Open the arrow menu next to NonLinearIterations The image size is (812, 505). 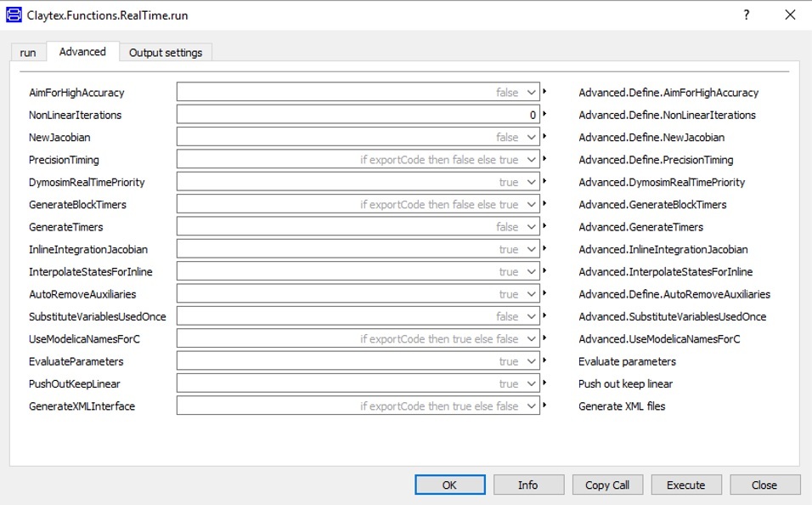[544, 114]
